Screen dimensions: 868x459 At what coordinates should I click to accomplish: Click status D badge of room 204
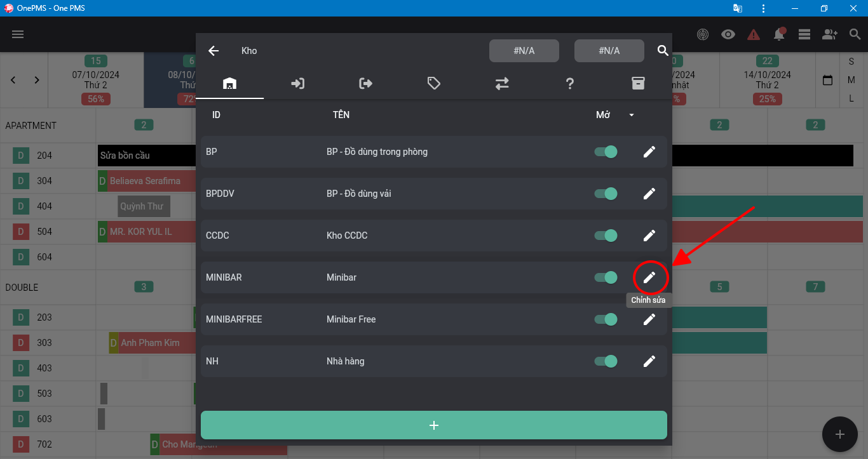click(x=20, y=156)
